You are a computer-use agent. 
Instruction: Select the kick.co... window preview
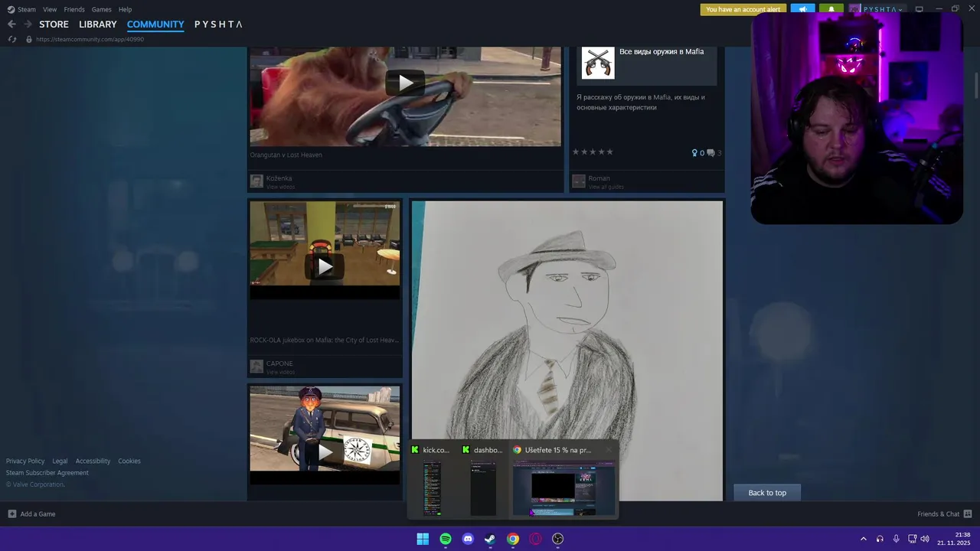(x=433, y=481)
